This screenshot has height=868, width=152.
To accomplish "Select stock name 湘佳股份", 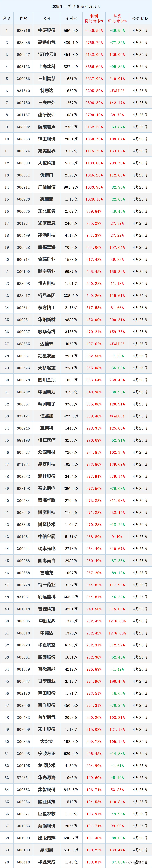I will pos(47,476).
